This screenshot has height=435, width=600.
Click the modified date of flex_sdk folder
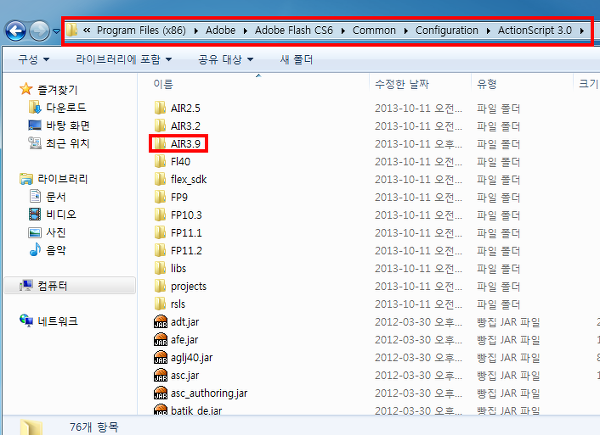click(418, 179)
